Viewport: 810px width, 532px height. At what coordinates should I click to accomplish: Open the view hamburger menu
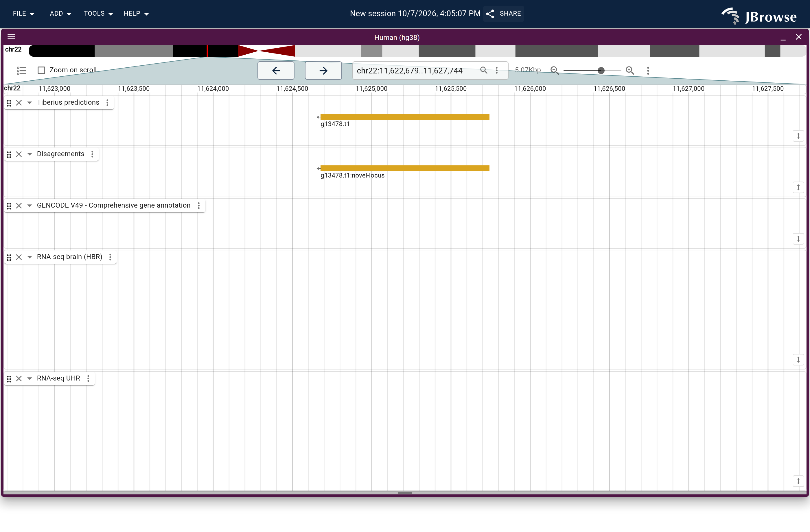pyautogui.click(x=11, y=37)
